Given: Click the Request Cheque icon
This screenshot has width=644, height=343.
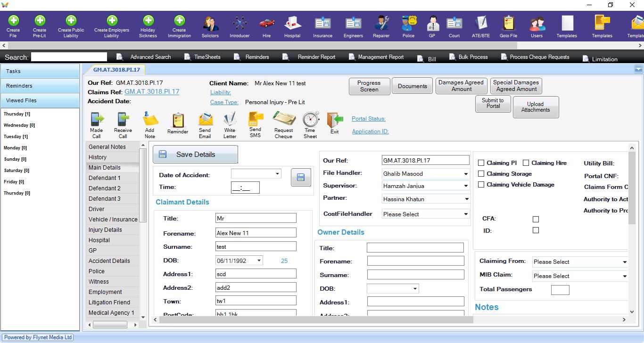Looking at the screenshot, I should tap(284, 120).
